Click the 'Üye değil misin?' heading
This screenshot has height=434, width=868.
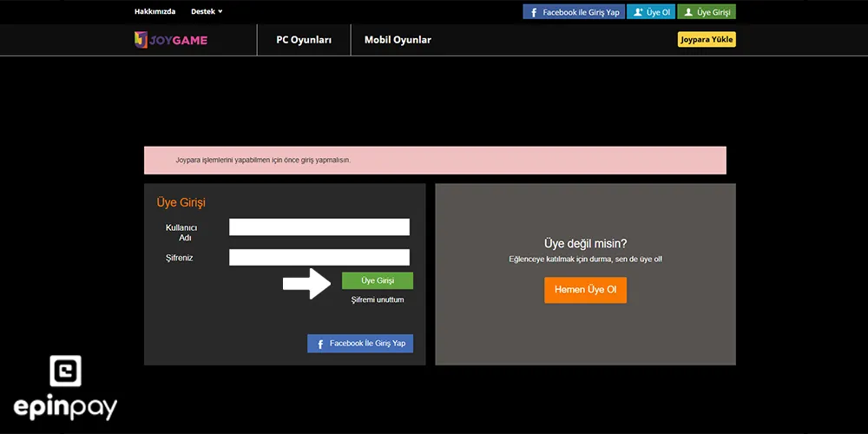[585, 244]
